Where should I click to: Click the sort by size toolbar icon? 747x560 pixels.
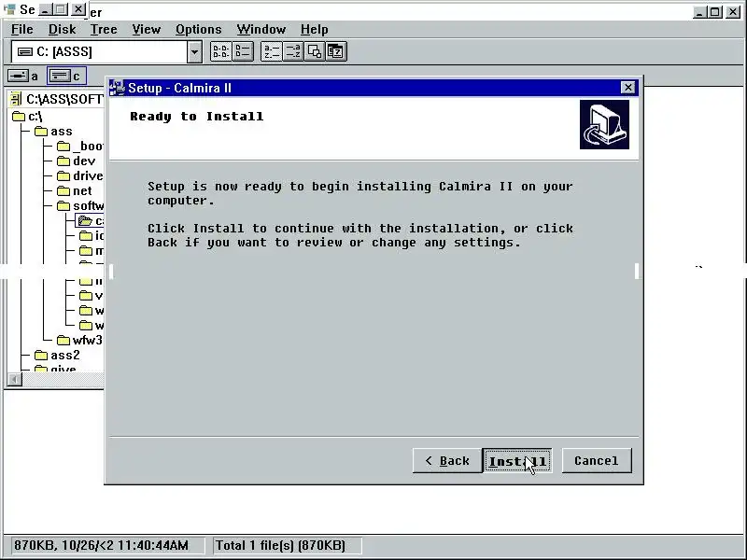[x=315, y=51]
